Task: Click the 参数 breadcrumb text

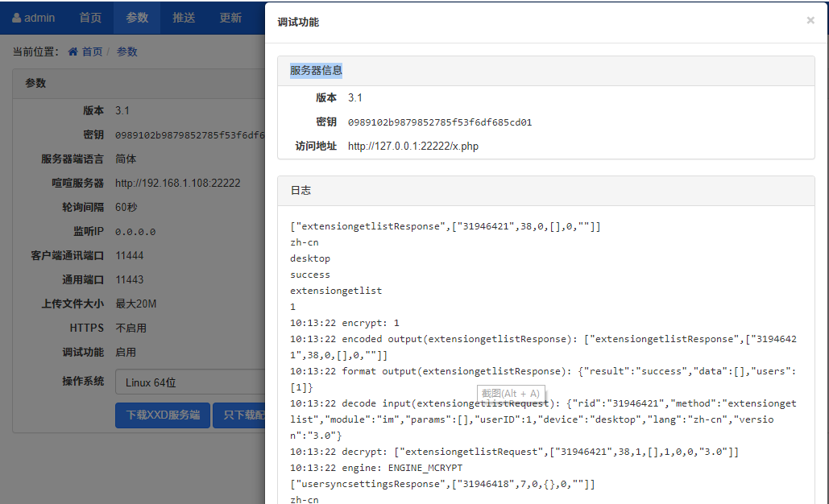Action: 127,52
